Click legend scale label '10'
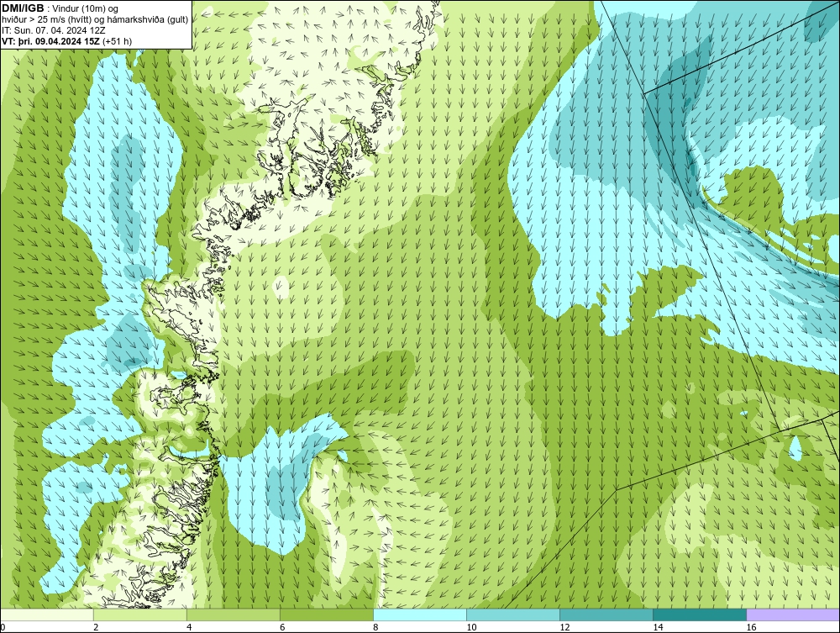 point(471,628)
